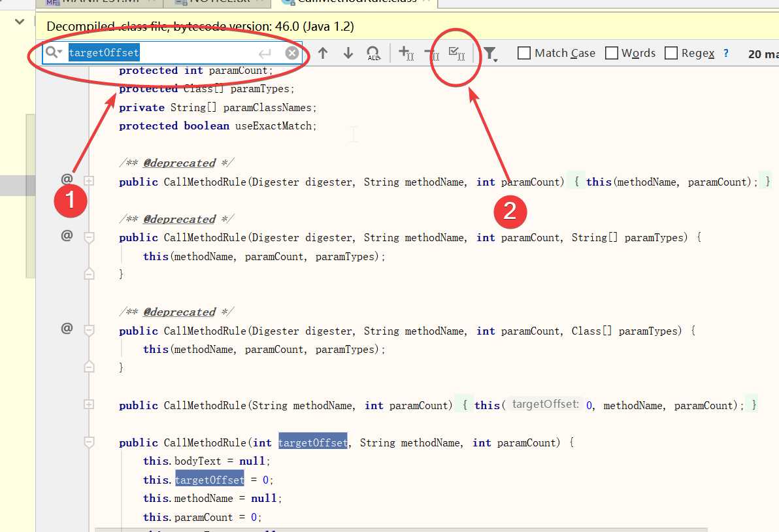This screenshot has height=532, width=779.
Task: Click the Find All occurrences icon
Action: coord(373,53)
